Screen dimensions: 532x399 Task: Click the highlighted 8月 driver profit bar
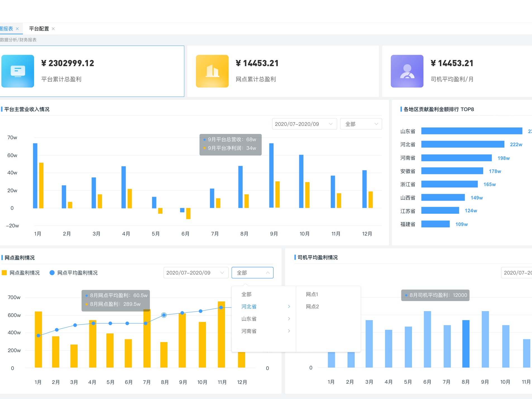(x=466, y=343)
